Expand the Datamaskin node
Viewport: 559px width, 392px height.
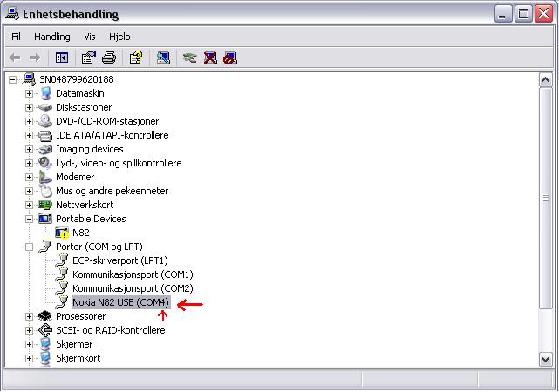click(29, 93)
